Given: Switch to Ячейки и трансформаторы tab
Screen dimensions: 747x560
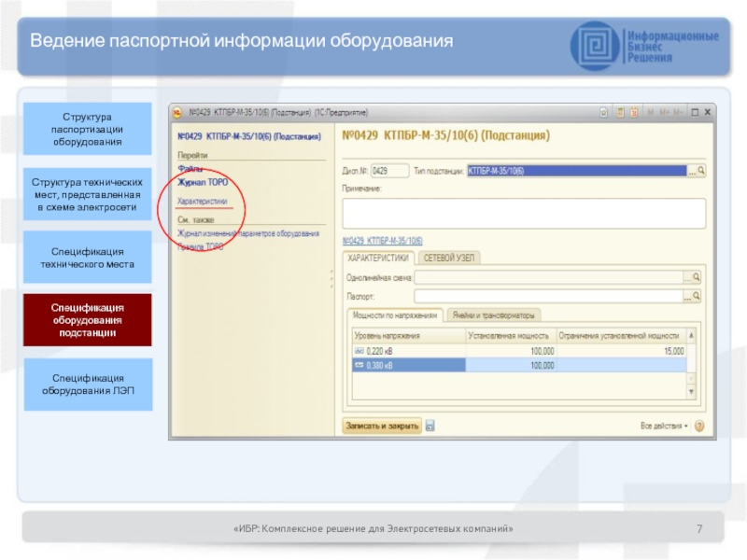Looking at the screenshot, I should point(493,315).
